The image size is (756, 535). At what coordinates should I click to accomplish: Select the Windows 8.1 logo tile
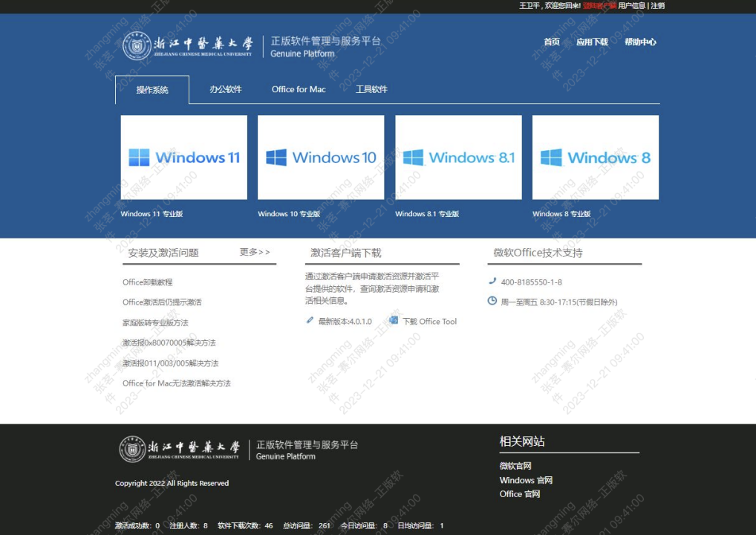click(458, 158)
